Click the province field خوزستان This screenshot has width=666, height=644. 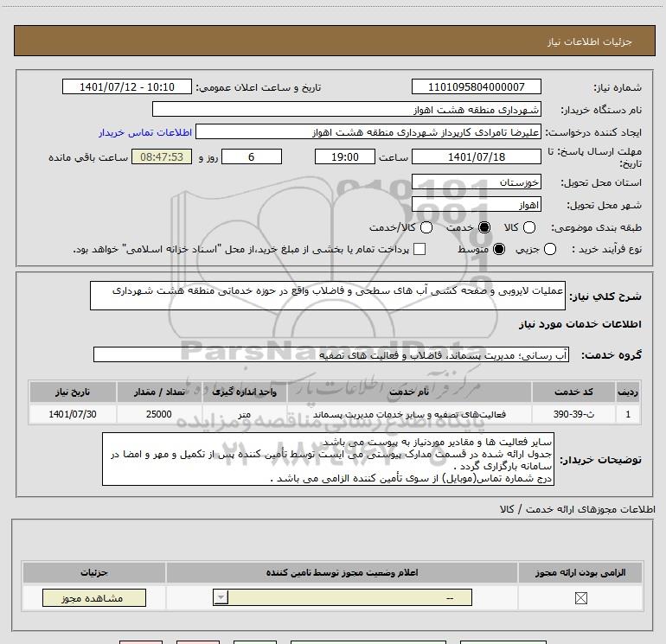[x=476, y=182]
